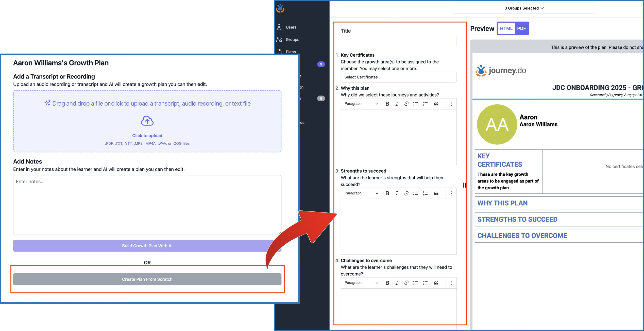Click the cloud upload icon

(147, 121)
